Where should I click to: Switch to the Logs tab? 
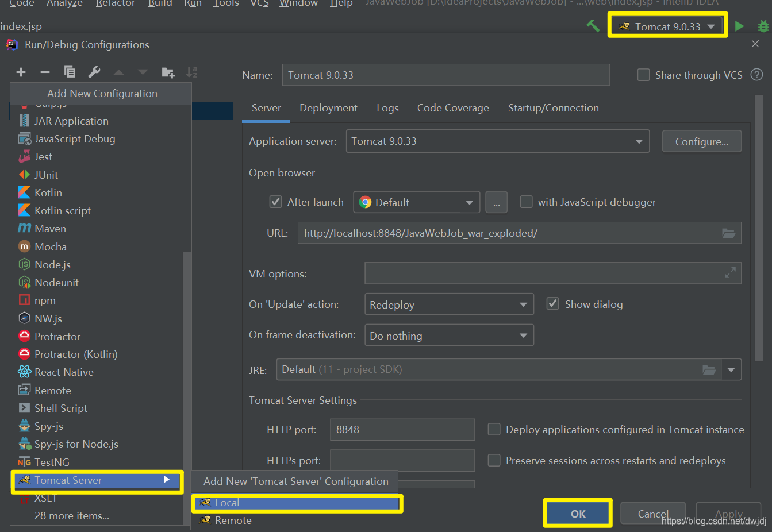pyautogui.click(x=387, y=108)
